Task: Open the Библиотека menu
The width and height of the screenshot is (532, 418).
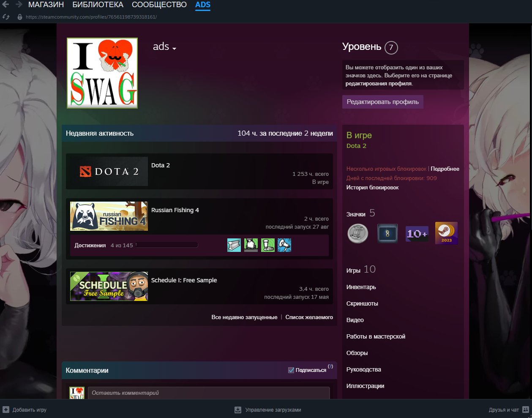Action: click(98, 5)
